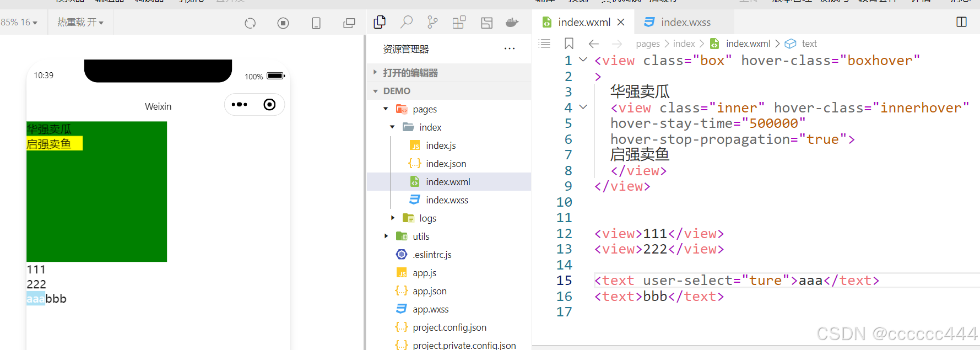The width and height of the screenshot is (980, 350).
Task: Click the Docker whale icon
Action: [x=512, y=23]
